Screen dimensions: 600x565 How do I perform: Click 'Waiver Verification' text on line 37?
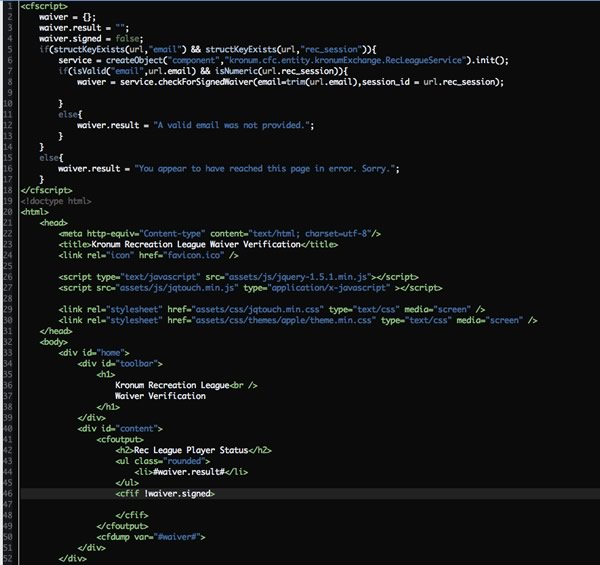(x=160, y=396)
